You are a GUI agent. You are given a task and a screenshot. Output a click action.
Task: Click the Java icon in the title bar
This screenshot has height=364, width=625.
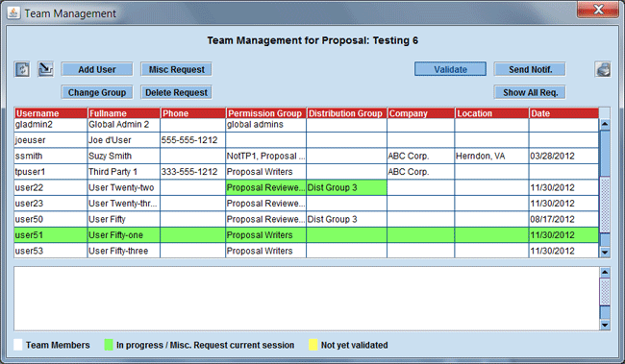[x=13, y=12]
